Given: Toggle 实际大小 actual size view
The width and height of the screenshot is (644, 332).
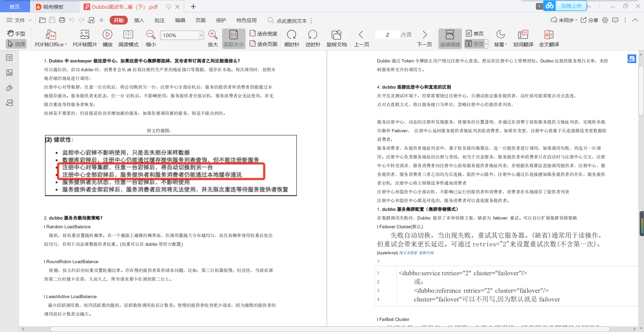Looking at the screenshot, I should point(233,39).
